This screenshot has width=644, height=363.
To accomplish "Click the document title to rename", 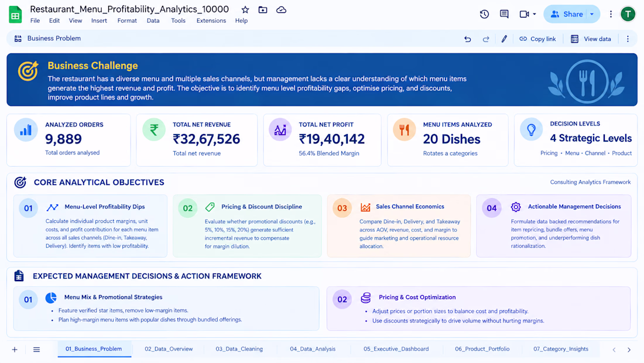I will coord(129,9).
